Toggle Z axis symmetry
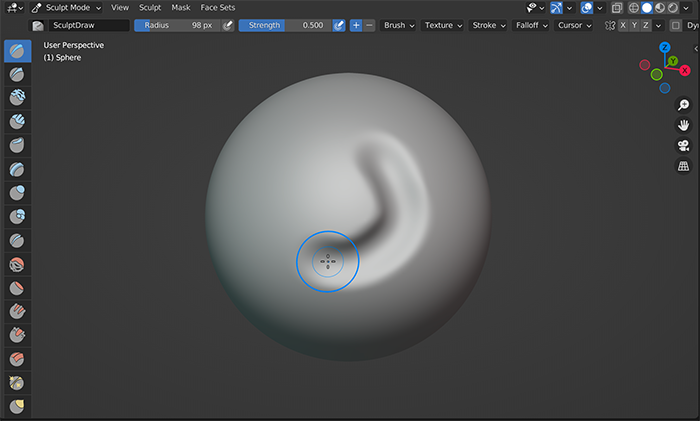This screenshot has width=700, height=421. (646, 25)
